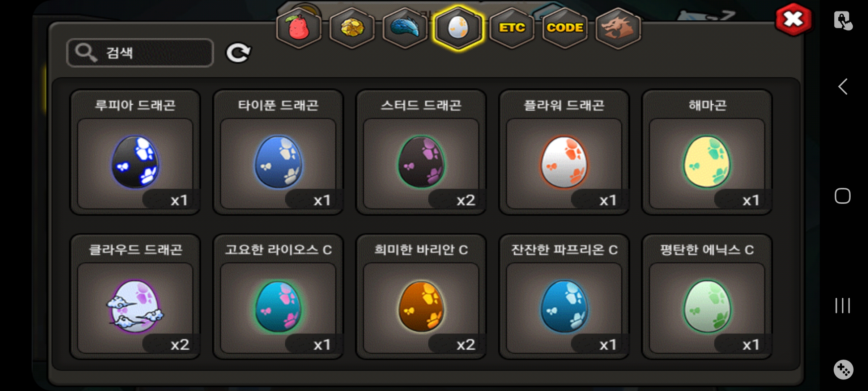Tap the Android back arrow navigation button
The width and height of the screenshot is (868, 391).
[x=843, y=87]
